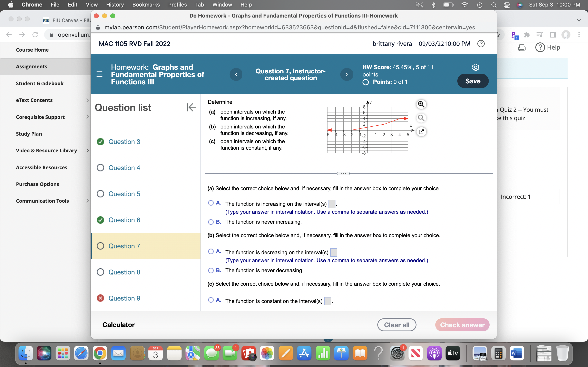Collapse the Question list panel
This screenshot has width=588, height=367.
191,107
